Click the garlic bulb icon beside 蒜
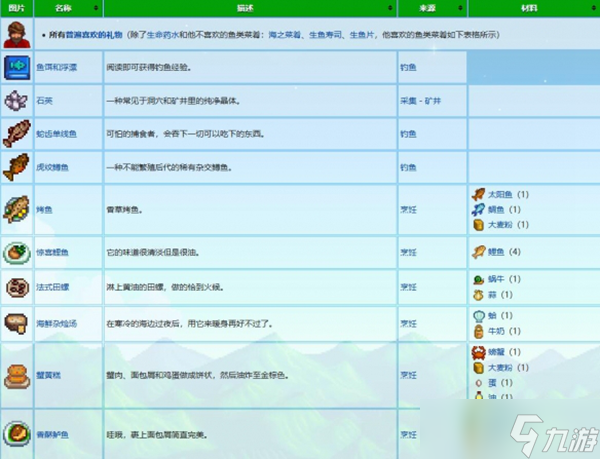Viewport: 600px width, 459px height. click(478, 295)
